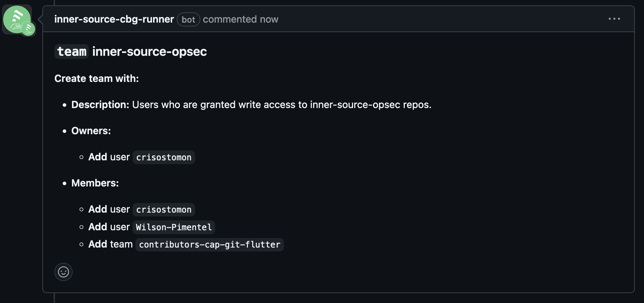This screenshot has height=303, width=644.
Task: Open the comment three-dot options menu
Action: (x=614, y=19)
